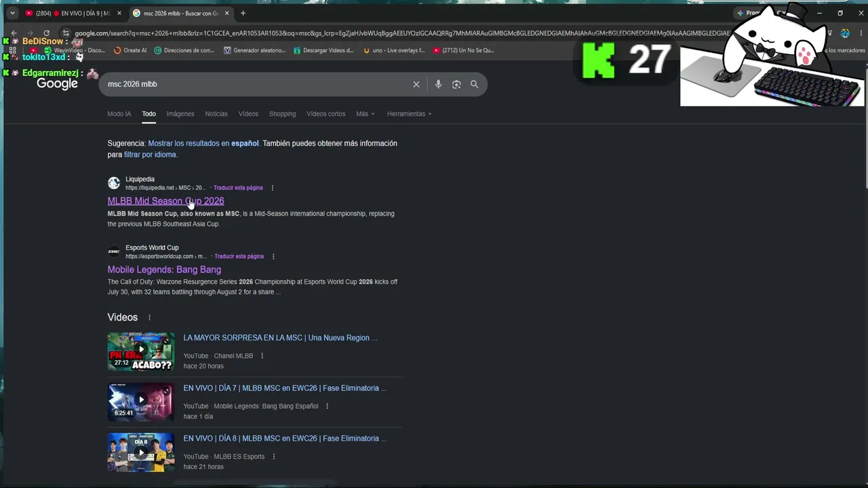Viewport: 868px width, 488px height.
Task: Expand the Más dropdown
Action: (x=365, y=114)
